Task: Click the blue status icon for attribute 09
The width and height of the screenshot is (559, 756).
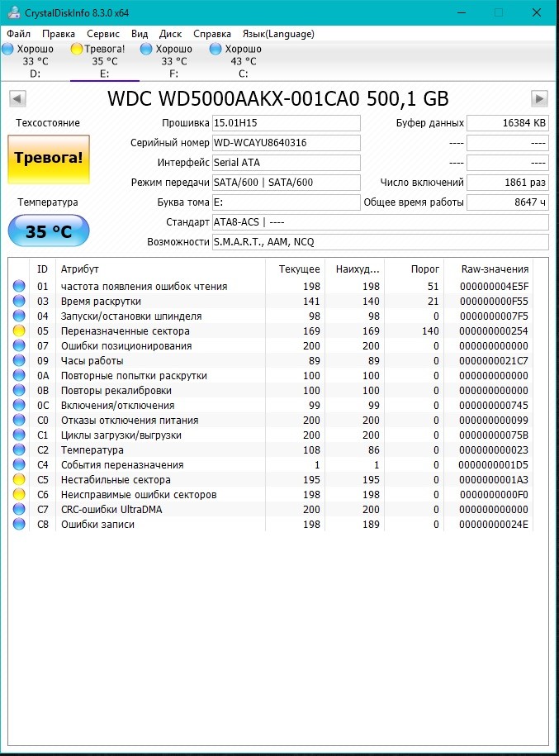Action: [x=19, y=360]
